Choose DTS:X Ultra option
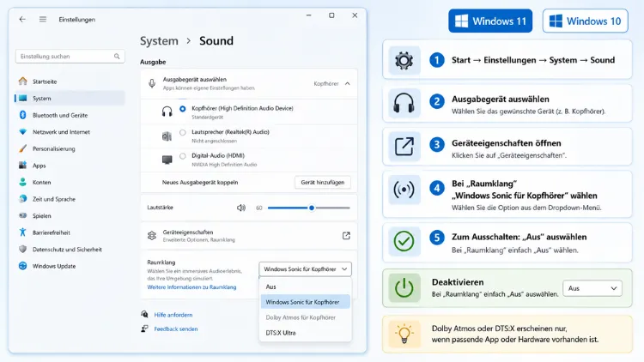644x362 pixels. 305,333
